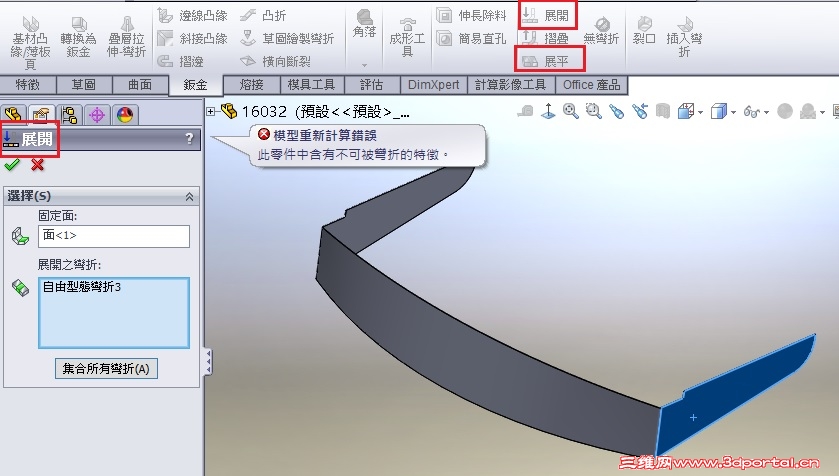Image resolution: width=839 pixels, height=476 pixels.
Task: Switch to the DimXpert tab
Action: (x=433, y=85)
